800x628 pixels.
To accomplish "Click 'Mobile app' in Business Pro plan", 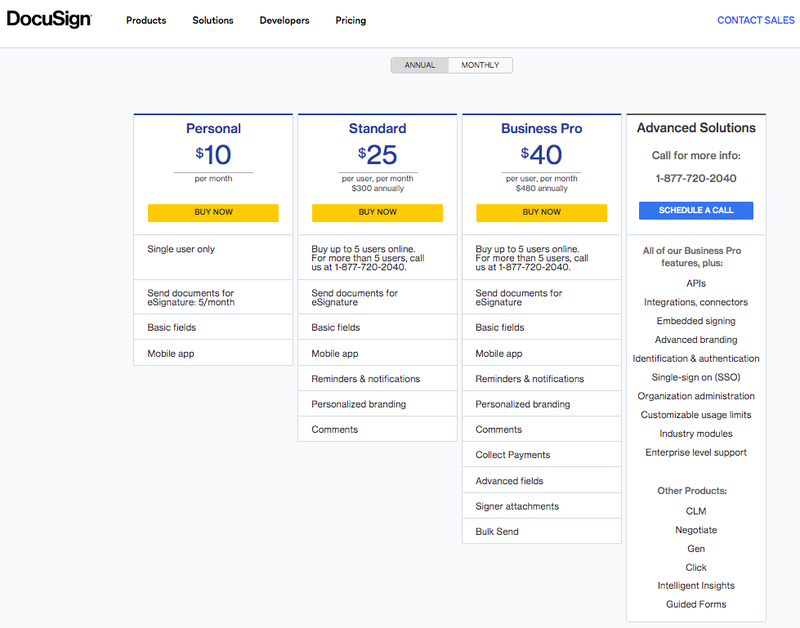I will [541, 354].
